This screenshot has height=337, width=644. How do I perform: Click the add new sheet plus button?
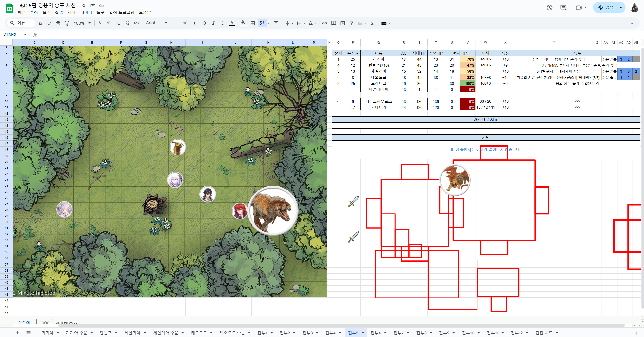17,333
